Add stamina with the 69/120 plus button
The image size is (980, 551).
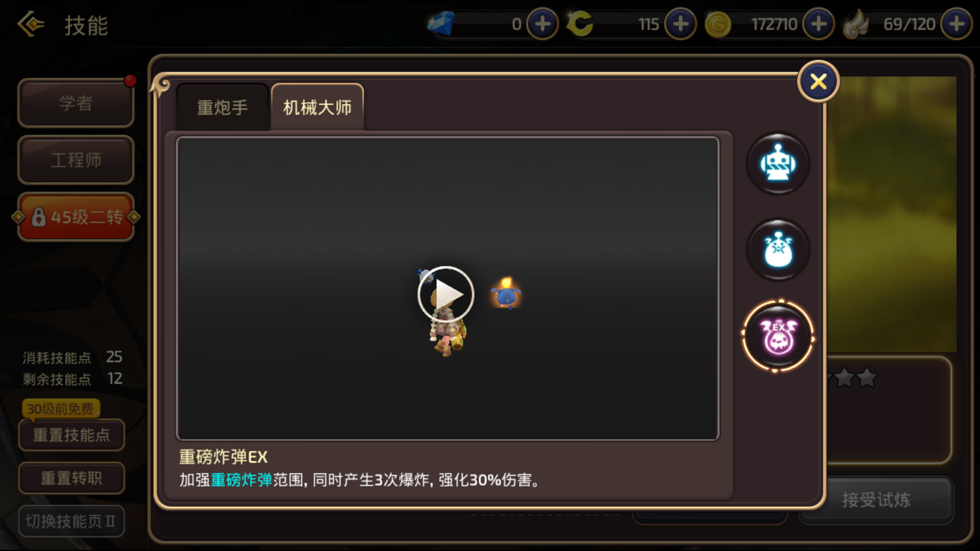[957, 24]
